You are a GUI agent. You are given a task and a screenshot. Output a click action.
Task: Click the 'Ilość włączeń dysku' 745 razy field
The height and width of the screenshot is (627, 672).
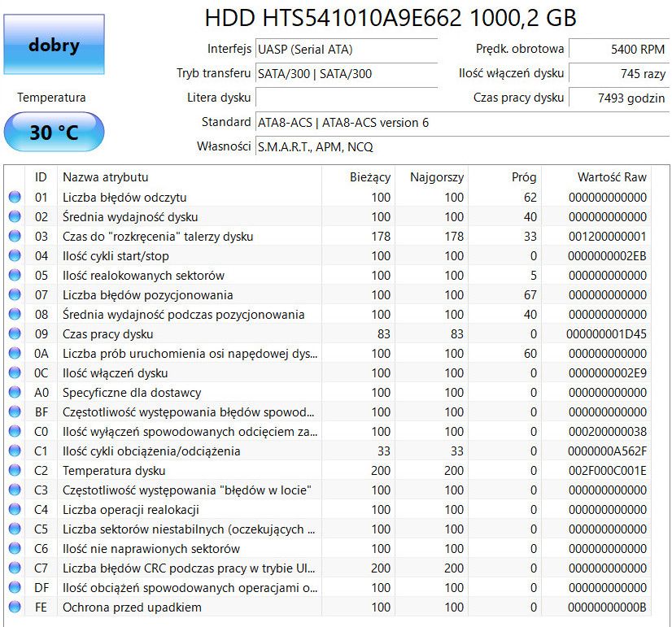click(619, 74)
